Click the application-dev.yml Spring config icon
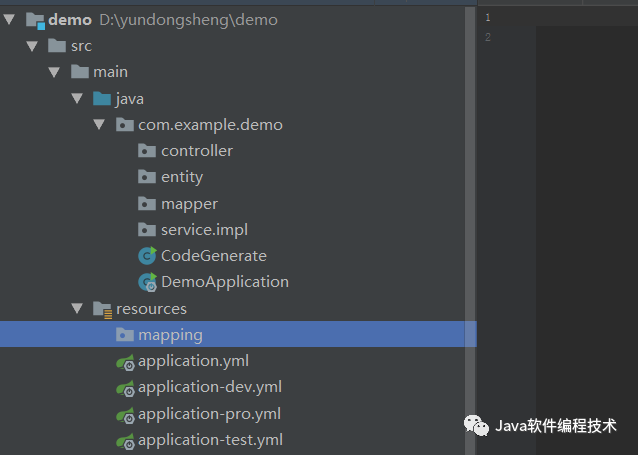638x455 pixels. pos(125,388)
